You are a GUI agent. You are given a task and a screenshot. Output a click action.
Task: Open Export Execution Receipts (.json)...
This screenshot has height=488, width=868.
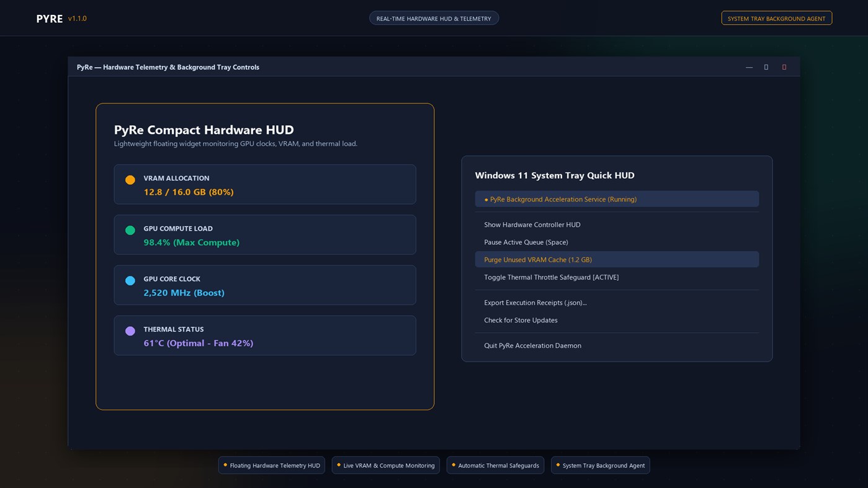tap(617, 303)
